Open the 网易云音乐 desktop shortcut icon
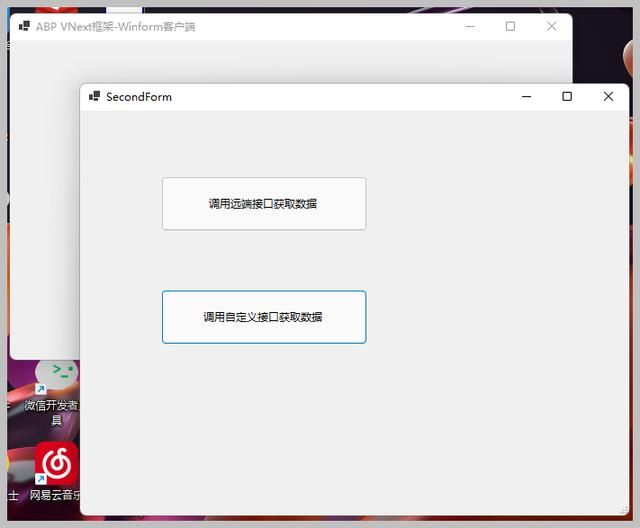Viewport: 640px width, 528px height. coord(57,463)
